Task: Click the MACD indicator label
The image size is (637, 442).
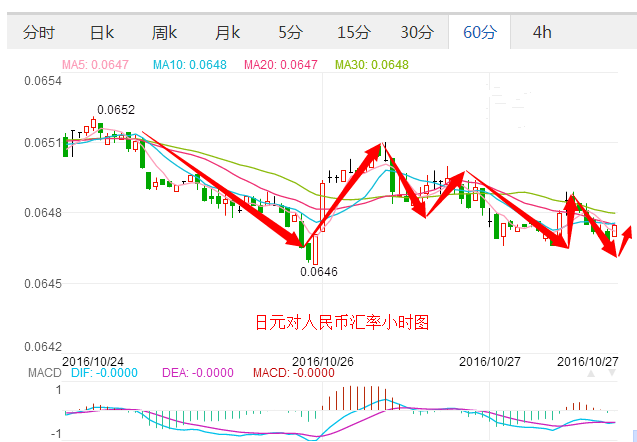Action: [45, 373]
